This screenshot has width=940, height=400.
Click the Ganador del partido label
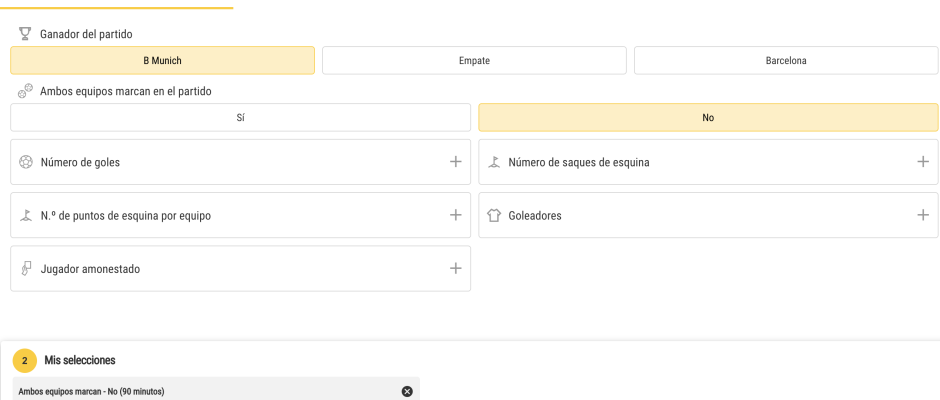(86, 34)
